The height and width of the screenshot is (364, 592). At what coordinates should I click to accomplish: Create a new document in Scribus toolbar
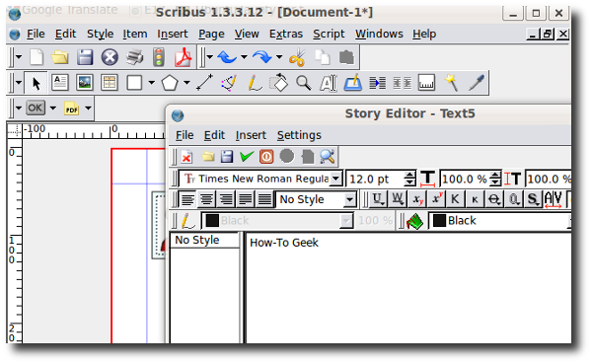pos(37,57)
